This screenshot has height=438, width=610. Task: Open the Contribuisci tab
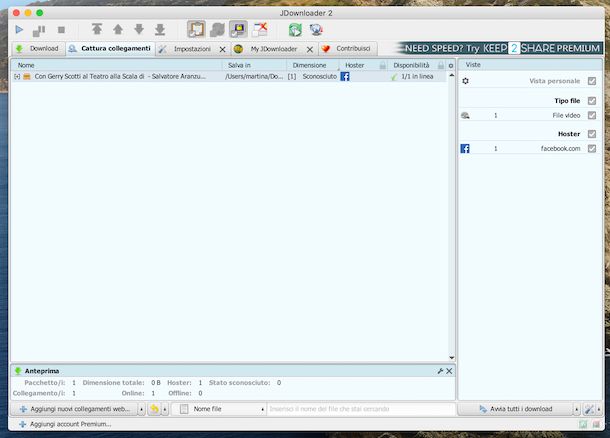347,49
